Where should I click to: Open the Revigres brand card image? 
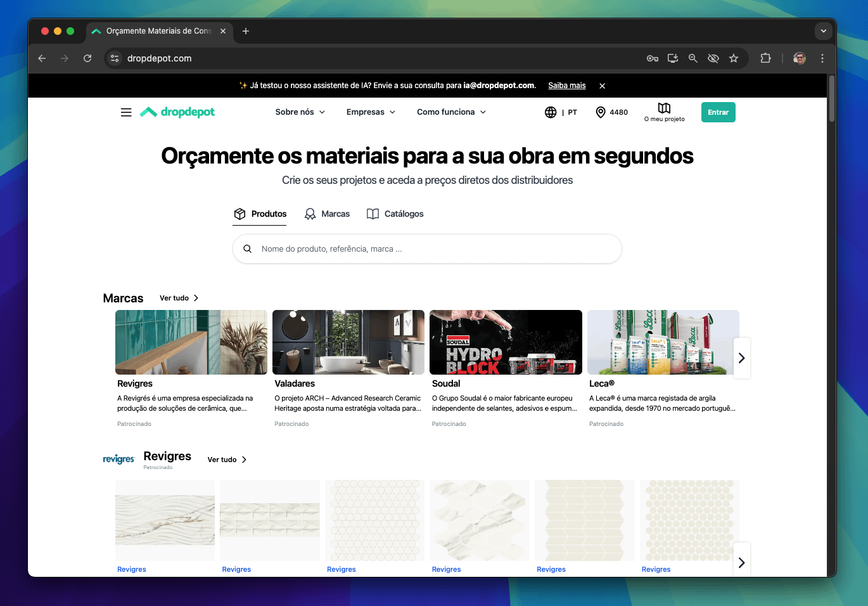(x=191, y=342)
